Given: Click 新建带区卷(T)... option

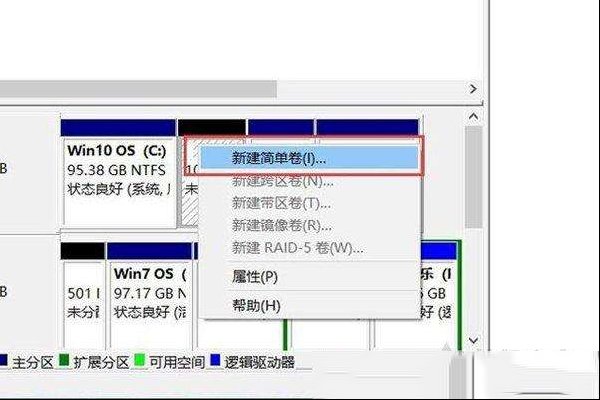Looking at the screenshot, I should tap(309, 203).
